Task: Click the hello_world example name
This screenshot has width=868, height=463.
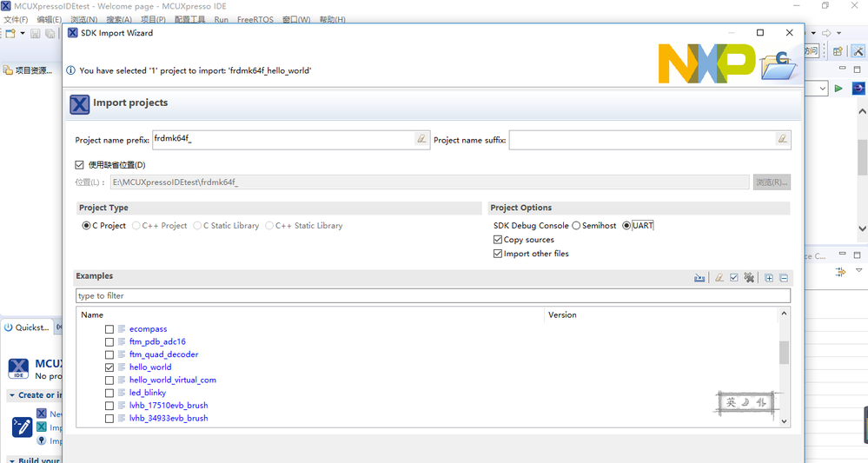Action: (150, 367)
